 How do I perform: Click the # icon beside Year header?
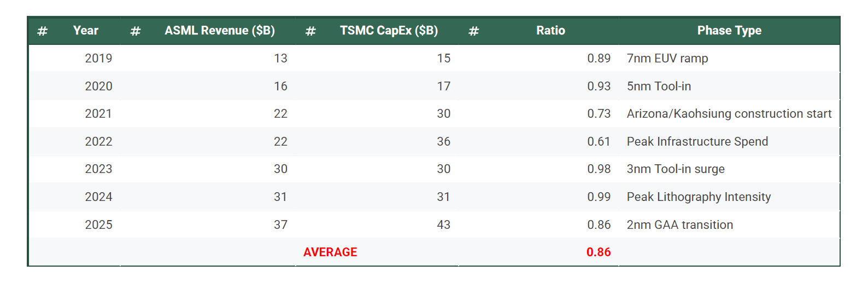42,31
